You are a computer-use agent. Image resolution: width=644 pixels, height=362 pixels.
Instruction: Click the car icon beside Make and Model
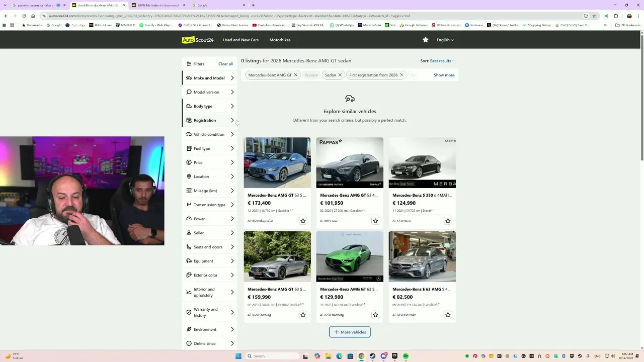point(189,78)
